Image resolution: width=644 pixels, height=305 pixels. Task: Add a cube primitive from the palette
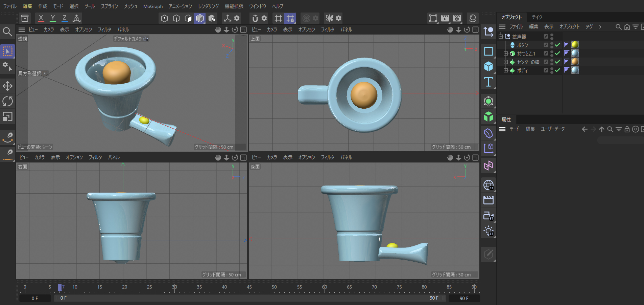(x=488, y=66)
